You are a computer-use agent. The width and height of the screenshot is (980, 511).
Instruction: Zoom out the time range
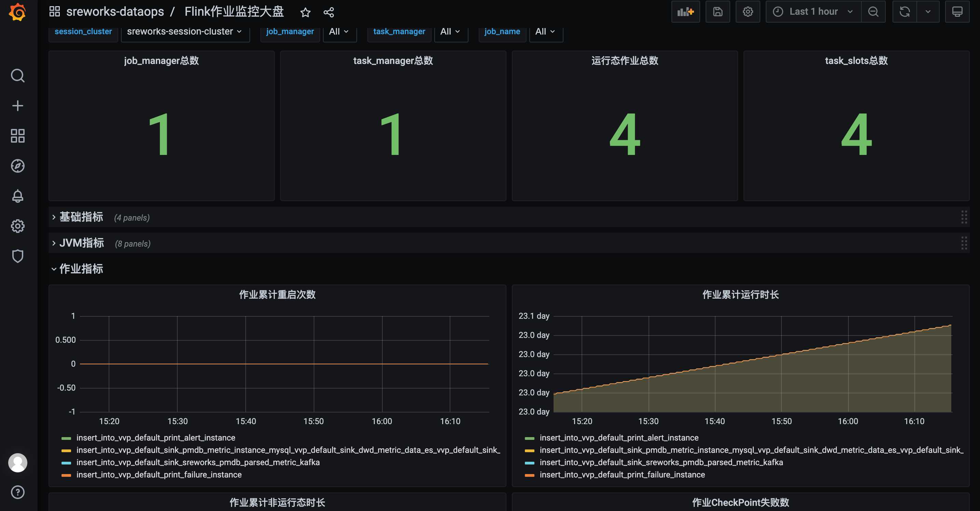[873, 12]
